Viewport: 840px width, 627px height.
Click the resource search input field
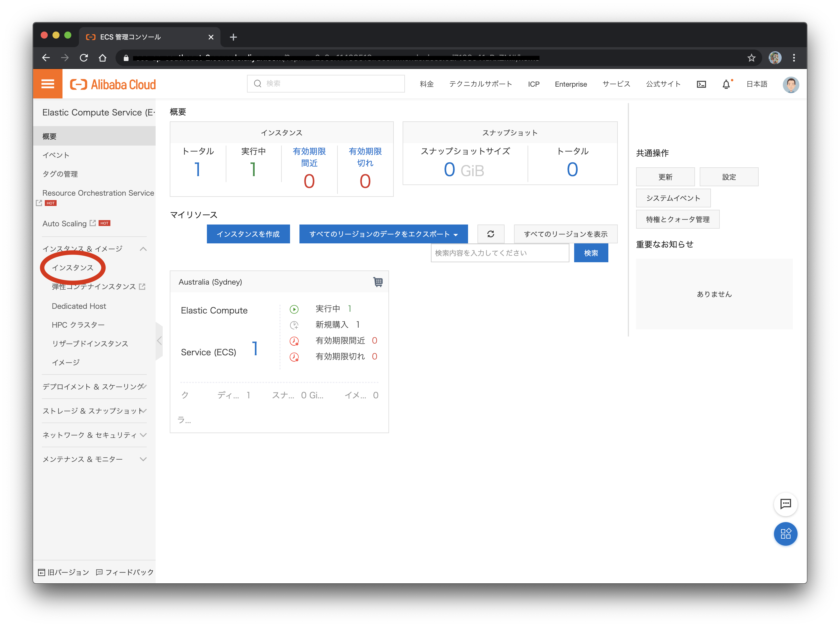[x=500, y=253]
